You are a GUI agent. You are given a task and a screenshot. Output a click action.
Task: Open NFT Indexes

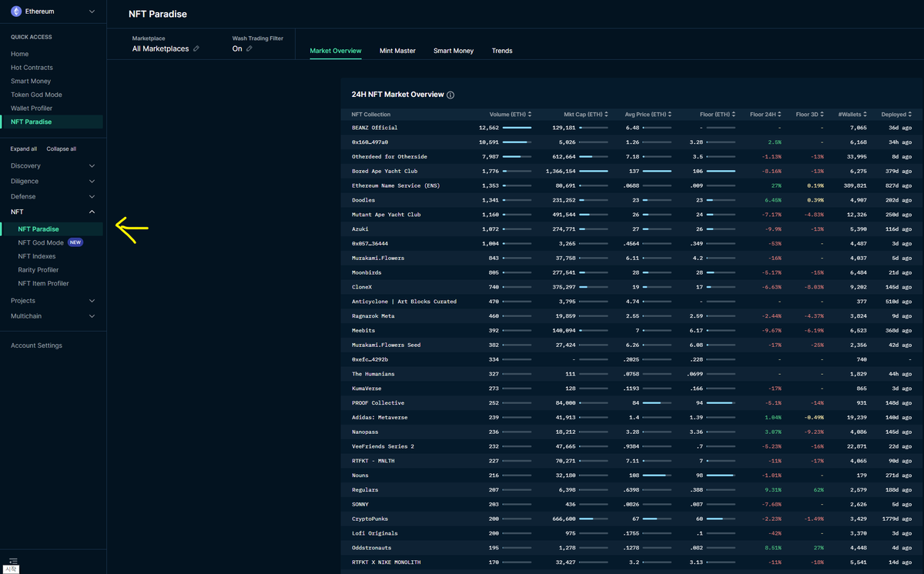[37, 256]
